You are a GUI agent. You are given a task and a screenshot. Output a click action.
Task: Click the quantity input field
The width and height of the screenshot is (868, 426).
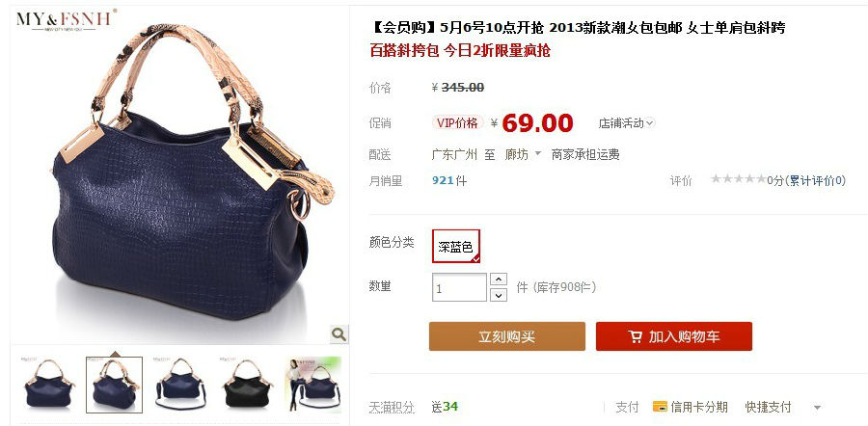(459, 287)
